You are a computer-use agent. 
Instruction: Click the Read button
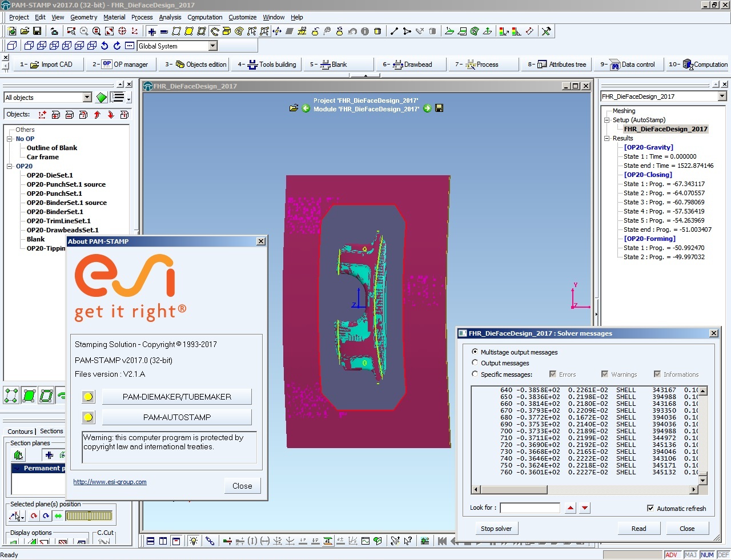click(x=639, y=529)
